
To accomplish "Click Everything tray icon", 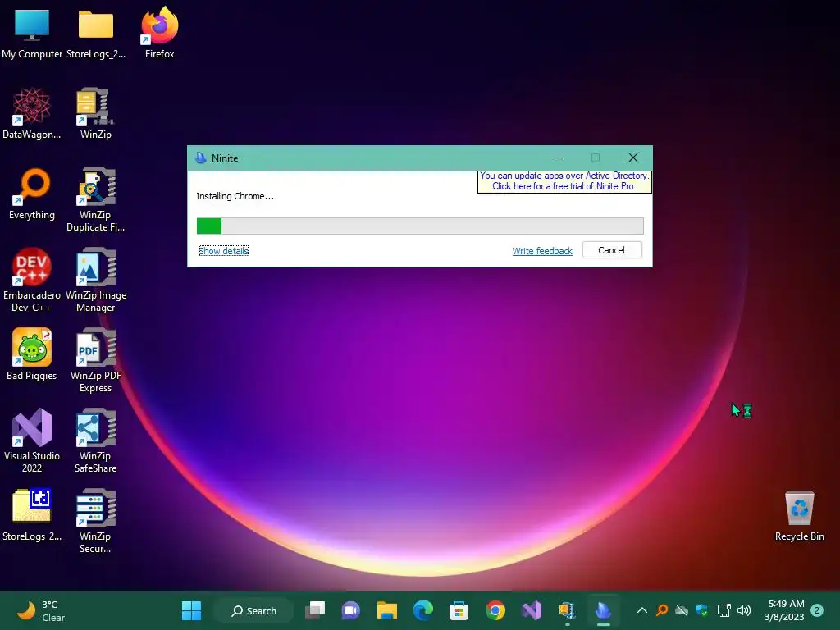I will click(662, 610).
